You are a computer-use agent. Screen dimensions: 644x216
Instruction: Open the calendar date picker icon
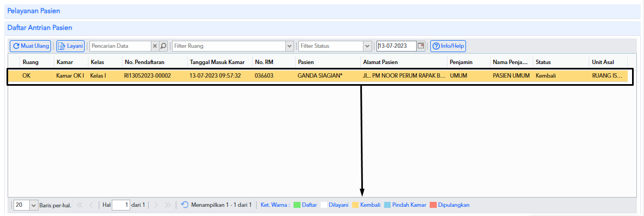pyautogui.click(x=420, y=46)
